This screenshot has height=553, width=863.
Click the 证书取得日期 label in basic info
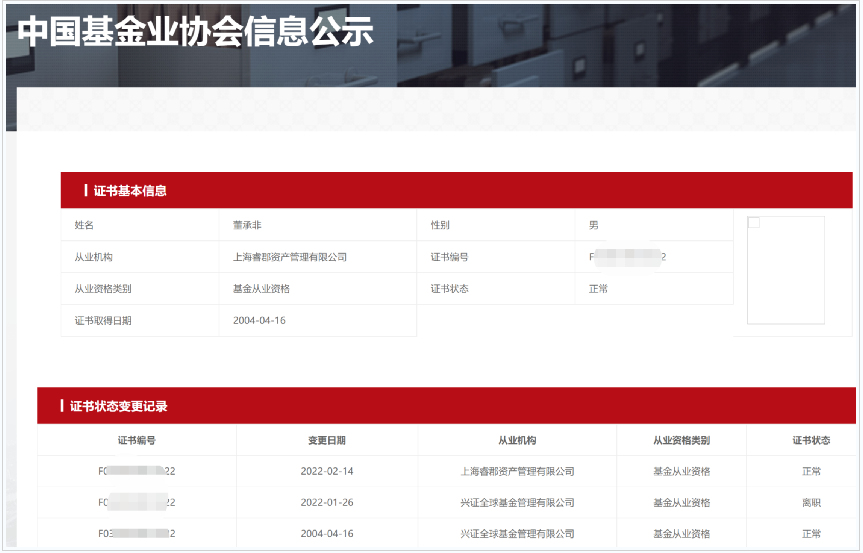[x=103, y=321]
